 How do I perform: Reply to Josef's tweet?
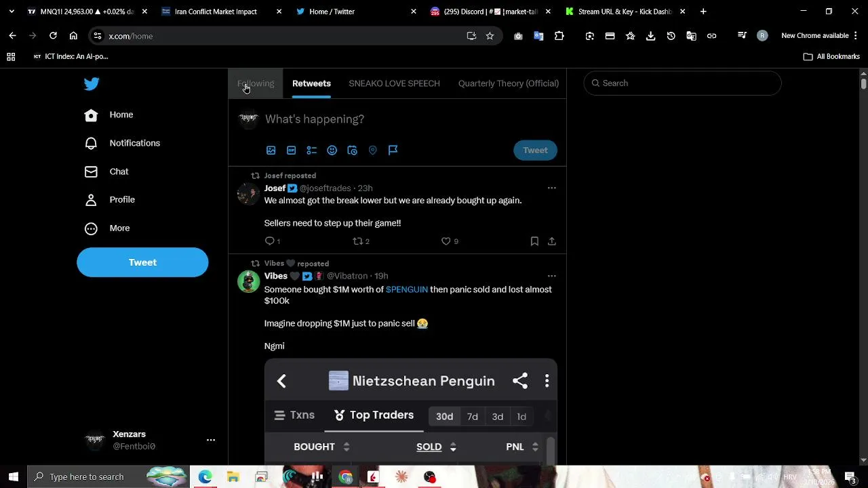point(270,241)
